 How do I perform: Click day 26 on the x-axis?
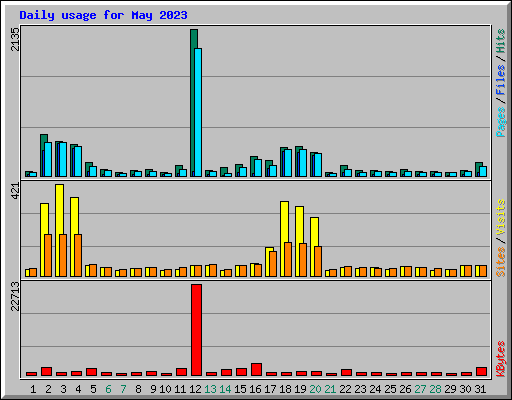coord(405,389)
